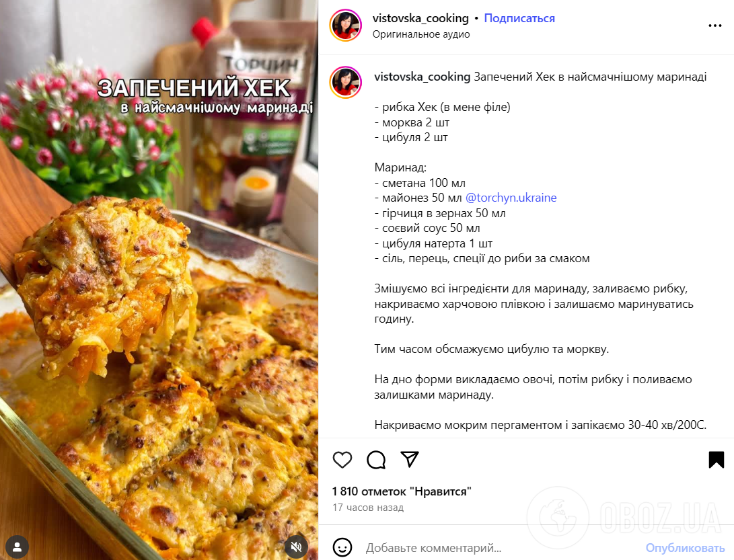Click the caption profile avatar
The image size is (734, 560).
[x=346, y=82]
